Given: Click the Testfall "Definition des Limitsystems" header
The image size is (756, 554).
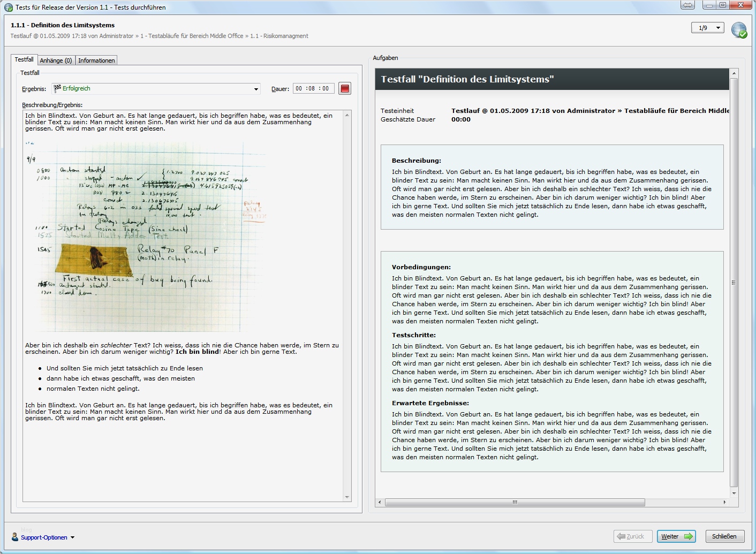Looking at the screenshot, I should pos(467,79).
